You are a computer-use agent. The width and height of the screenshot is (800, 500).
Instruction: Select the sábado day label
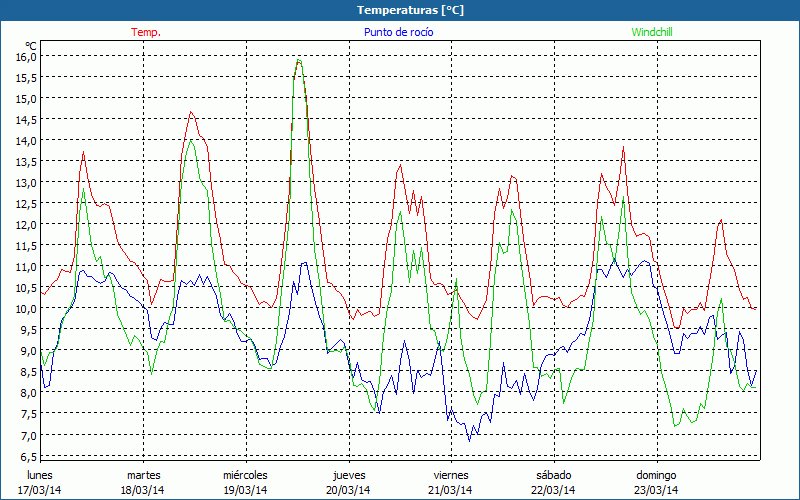554,474
